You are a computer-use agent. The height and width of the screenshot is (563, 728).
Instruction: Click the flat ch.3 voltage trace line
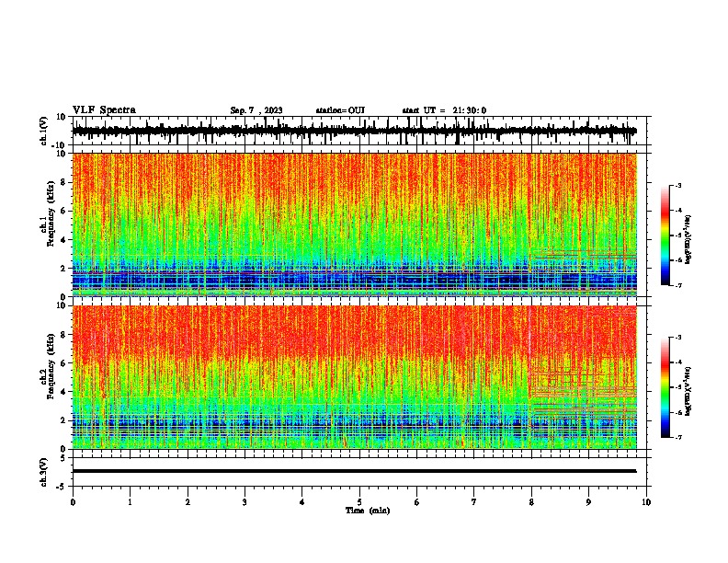[354, 471]
